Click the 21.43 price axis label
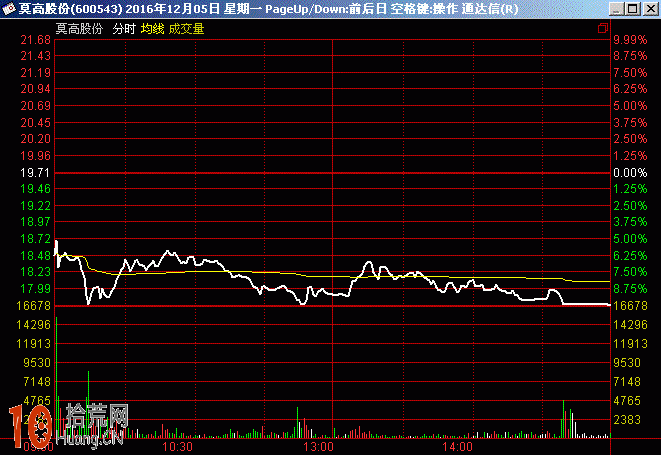The height and width of the screenshot is (455, 661). pyautogui.click(x=35, y=56)
